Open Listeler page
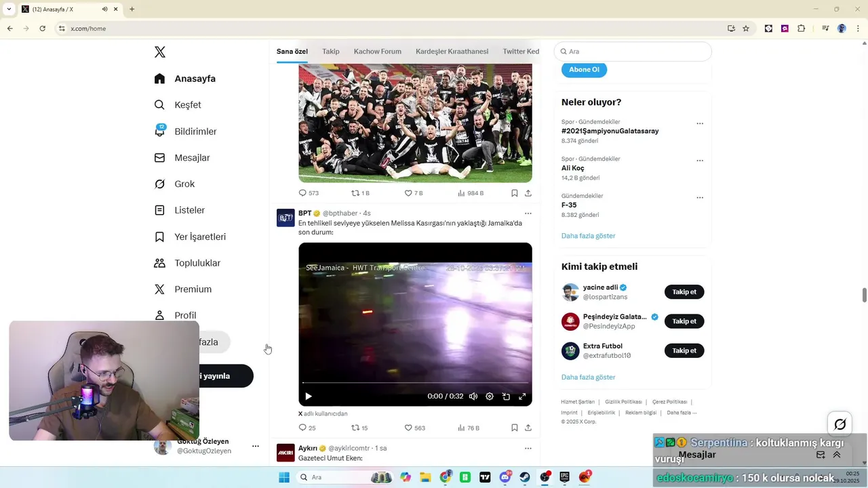The height and width of the screenshot is (488, 868). [180, 210]
